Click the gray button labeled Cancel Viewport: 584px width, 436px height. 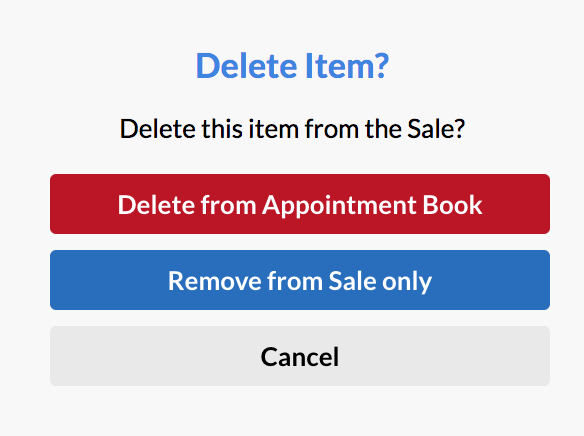[x=300, y=356]
